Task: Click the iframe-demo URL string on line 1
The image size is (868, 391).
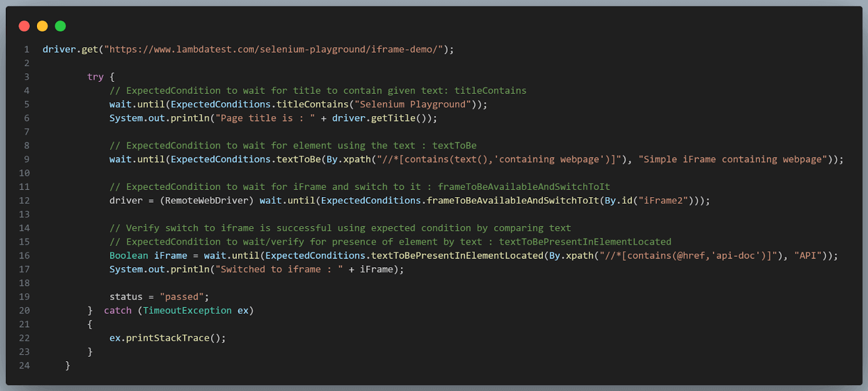Action: 273,49
